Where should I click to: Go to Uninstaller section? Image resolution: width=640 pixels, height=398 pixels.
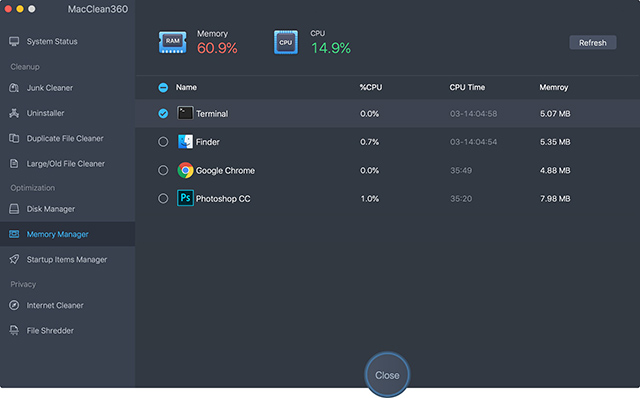coord(67,113)
